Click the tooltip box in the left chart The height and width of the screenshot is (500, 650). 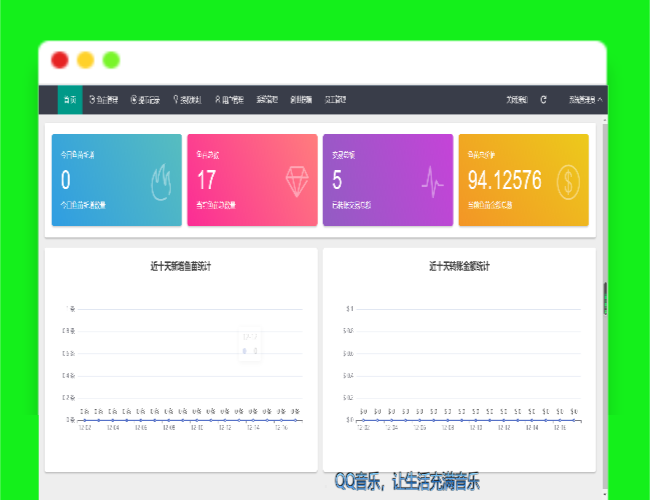click(x=250, y=345)
